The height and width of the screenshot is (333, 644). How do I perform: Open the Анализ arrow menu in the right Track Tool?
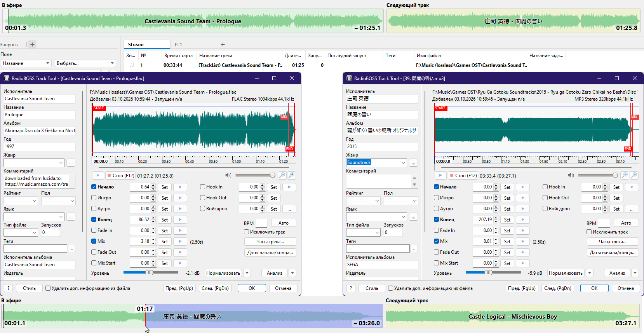(635, 273)
